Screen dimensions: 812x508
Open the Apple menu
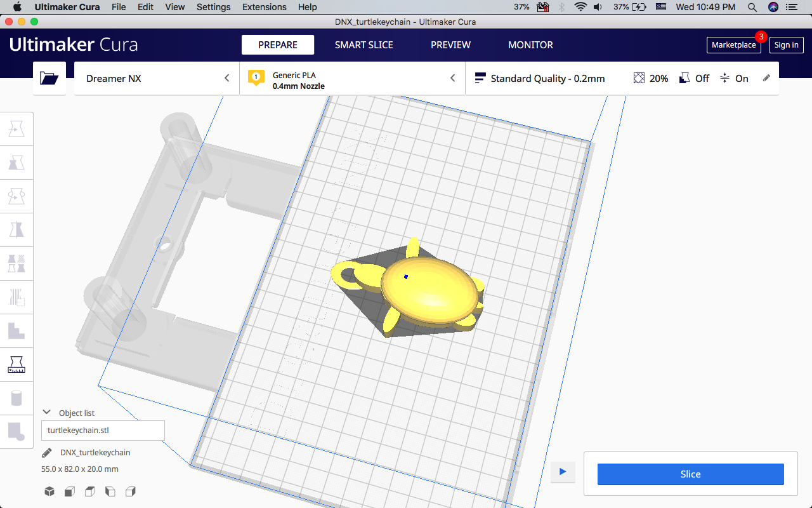point(17,7)
